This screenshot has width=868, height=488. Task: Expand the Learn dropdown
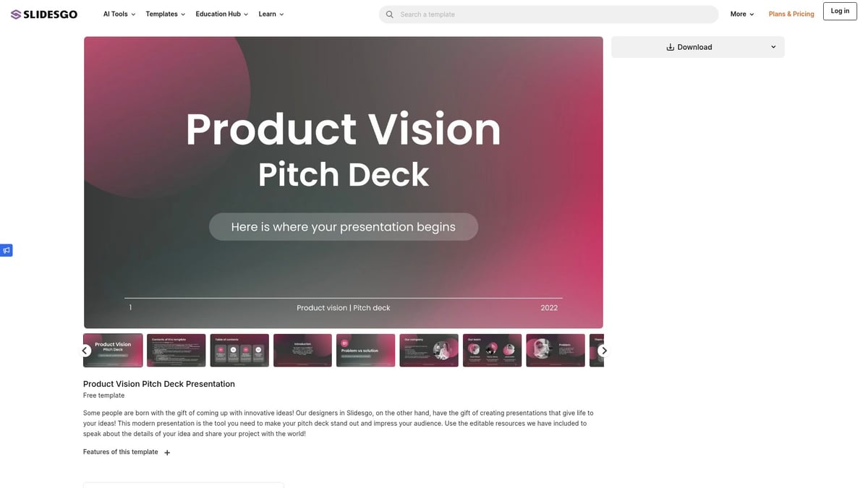[267, 14]
